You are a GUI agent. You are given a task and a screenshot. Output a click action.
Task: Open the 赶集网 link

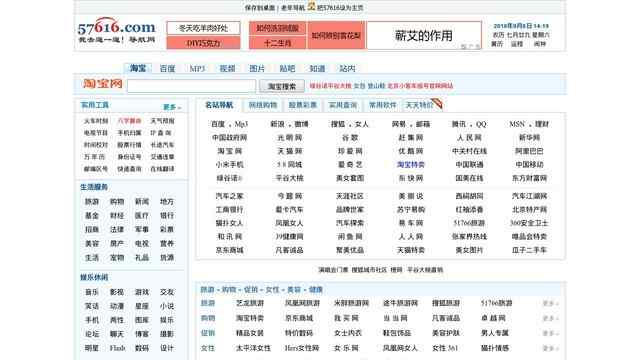411,138
